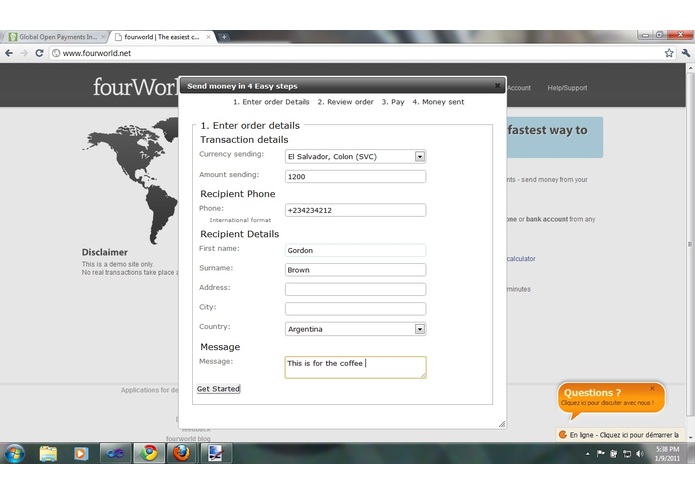Close the Send money dialog
The width and height of the screenshot is (695, 494).
[497, 86]
